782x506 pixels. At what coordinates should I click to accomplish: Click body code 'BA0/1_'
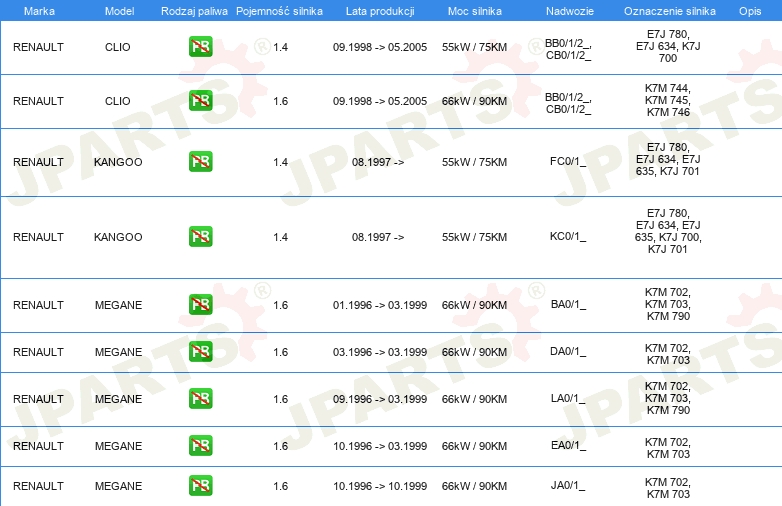[568, 305]
